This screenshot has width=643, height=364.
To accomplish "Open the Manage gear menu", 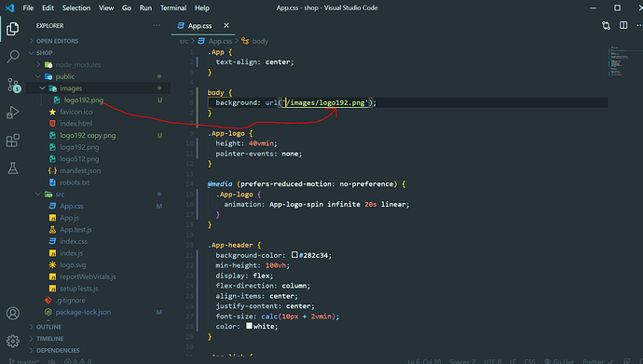I will (x=13, y=341).
